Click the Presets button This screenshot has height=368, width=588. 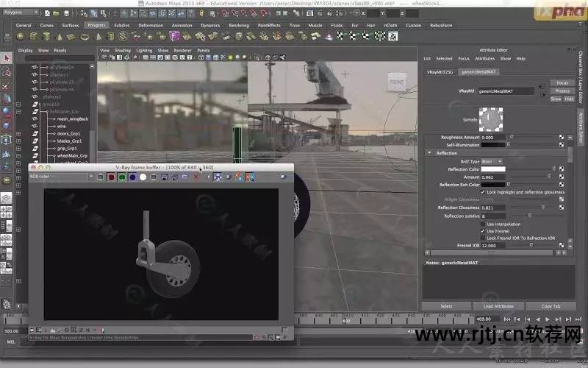tap(562, 91)
